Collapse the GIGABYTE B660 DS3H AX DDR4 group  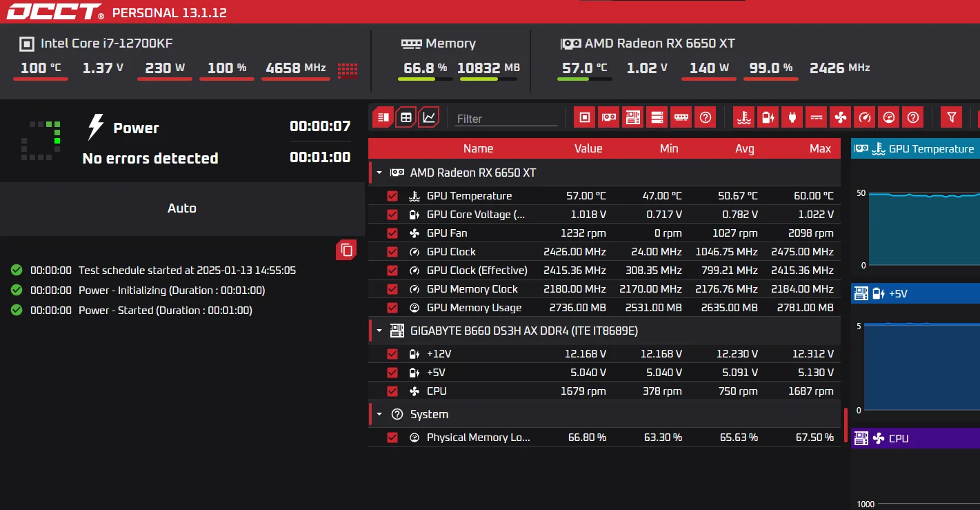(379, 331)
